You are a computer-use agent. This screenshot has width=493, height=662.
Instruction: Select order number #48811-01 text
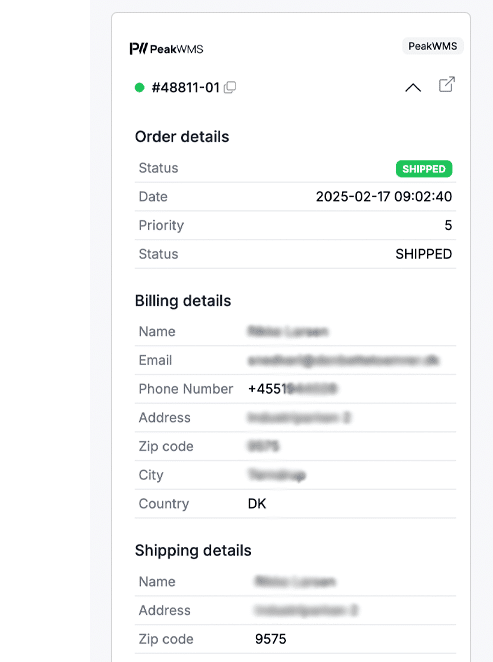[x=186, y=87]
